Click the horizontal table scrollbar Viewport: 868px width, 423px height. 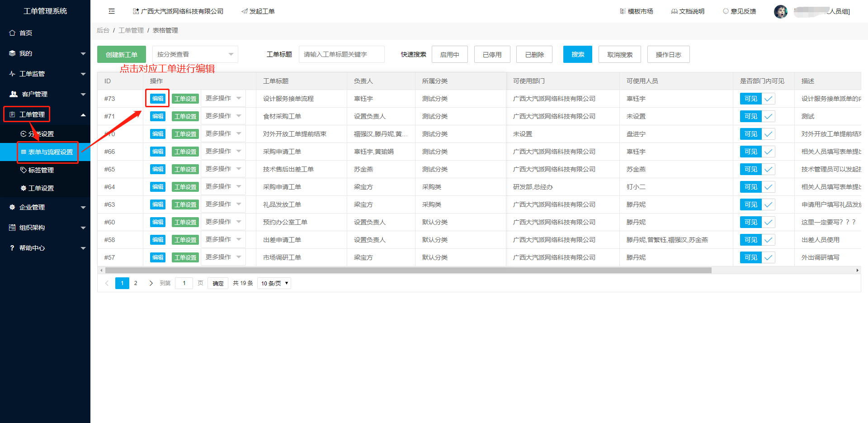coord(408,270)
